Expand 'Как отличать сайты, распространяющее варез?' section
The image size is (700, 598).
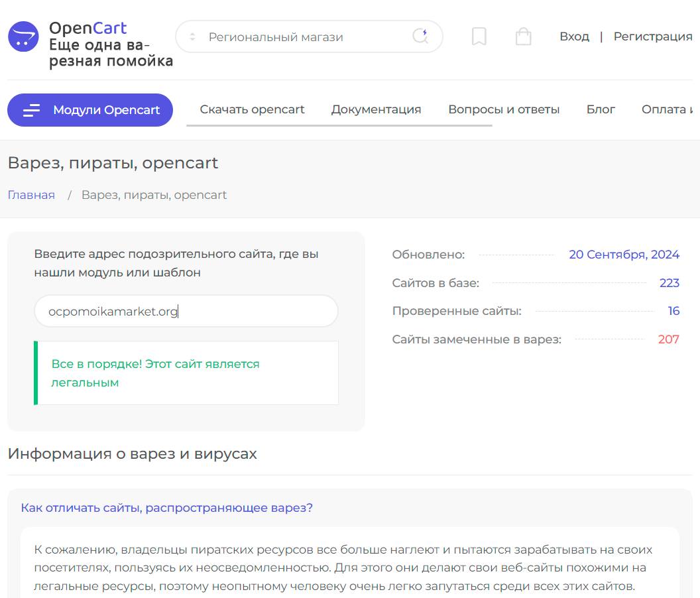(x=166, y=508)
